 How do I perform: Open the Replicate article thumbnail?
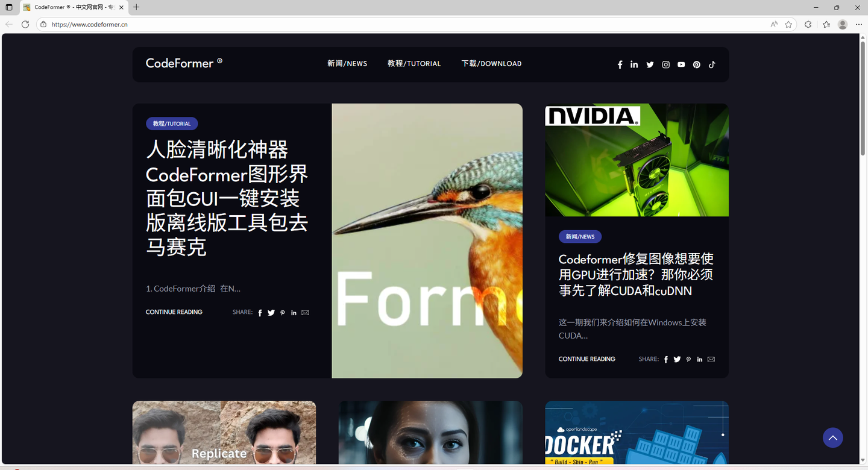pos(224,433)
